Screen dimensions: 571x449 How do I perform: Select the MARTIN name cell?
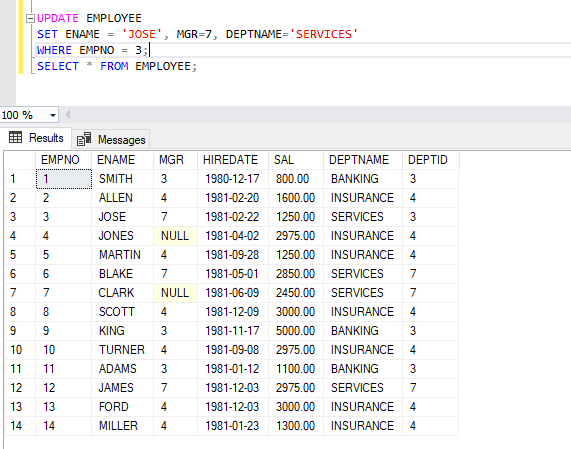click(122, 255)
